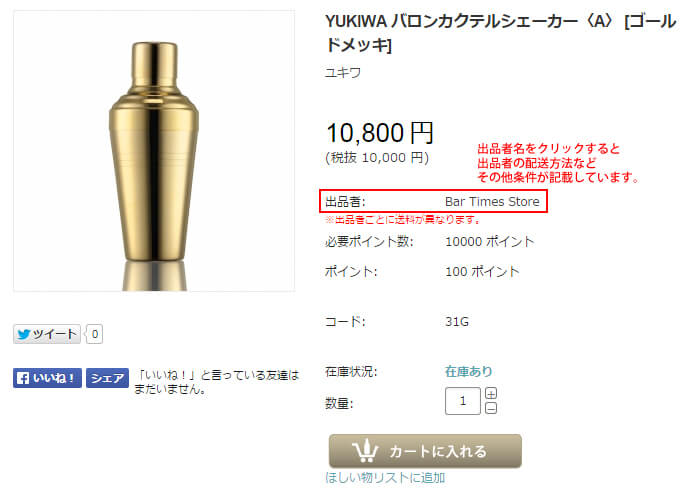Click the Facebook シェア share button

click(107, 378)
